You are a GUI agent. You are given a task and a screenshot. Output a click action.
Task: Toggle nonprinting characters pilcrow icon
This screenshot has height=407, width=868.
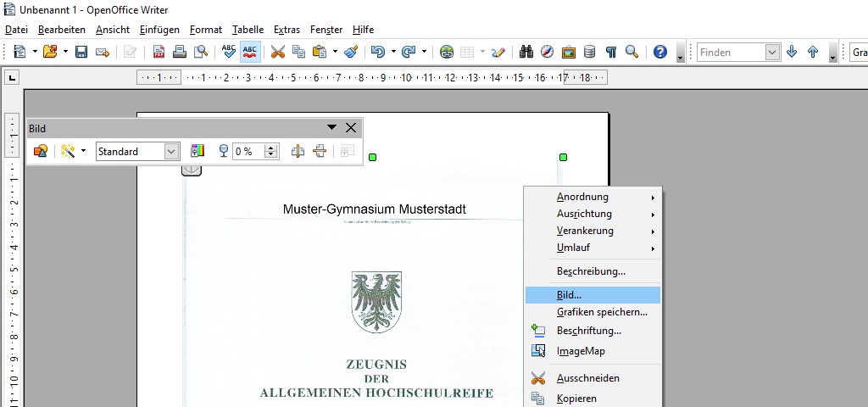pyautogui.click(x=611, y=52)
